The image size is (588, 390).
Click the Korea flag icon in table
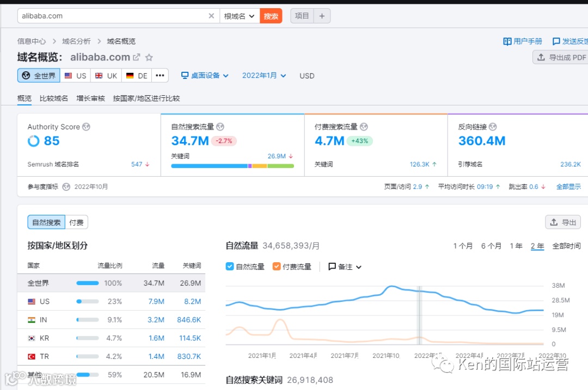tap(32, 338)
